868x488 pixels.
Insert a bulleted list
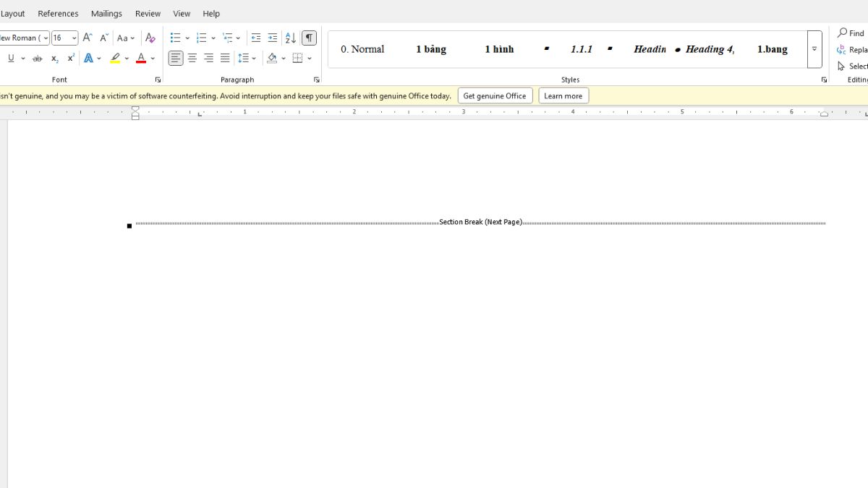click(x=175, y=38)
